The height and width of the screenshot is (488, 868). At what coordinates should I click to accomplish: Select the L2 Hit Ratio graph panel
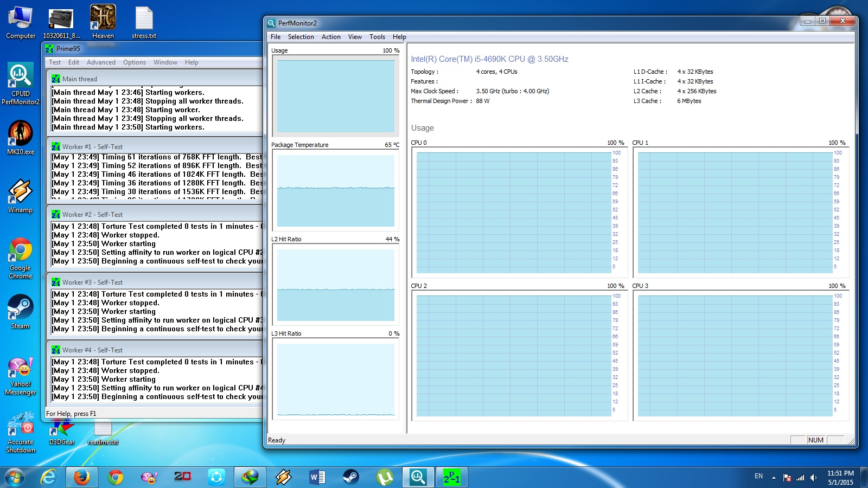click(336, 285)
